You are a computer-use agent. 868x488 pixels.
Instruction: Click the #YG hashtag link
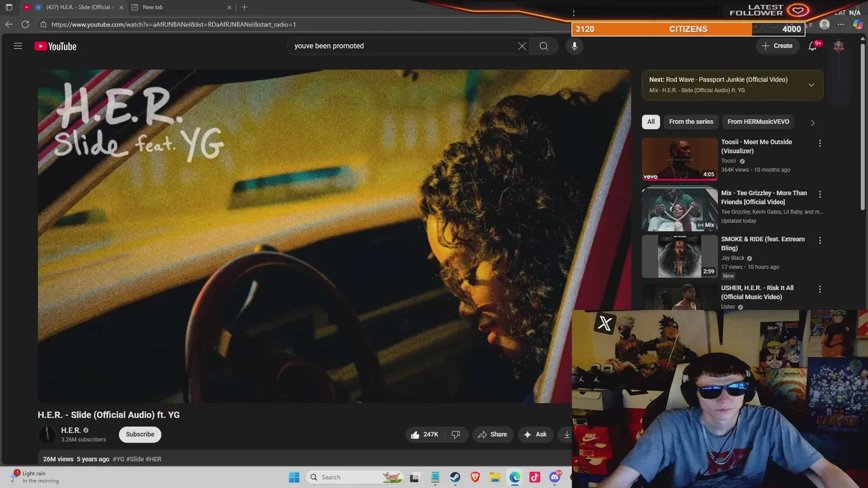[x=119, y=460]
